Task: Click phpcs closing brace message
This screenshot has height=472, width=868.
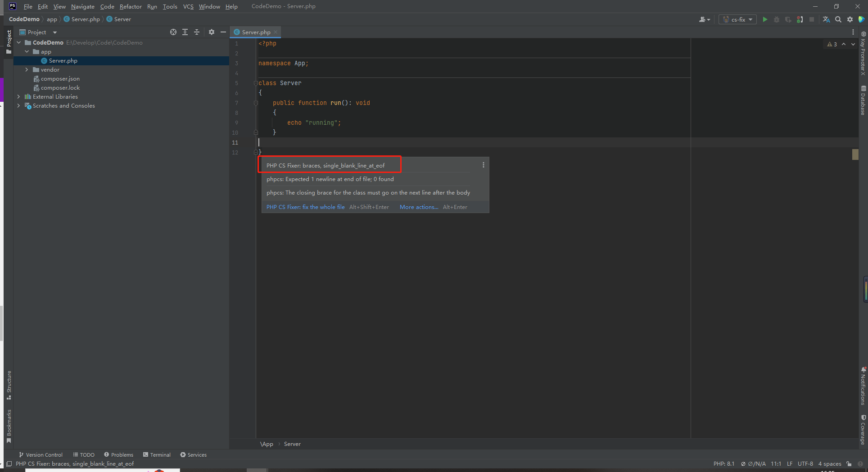Action: (368, 193)
